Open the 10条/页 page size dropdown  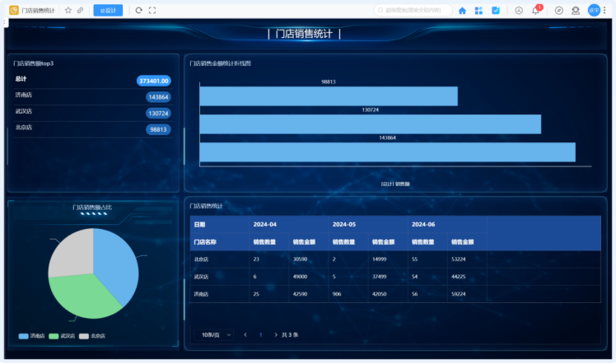pyautogui.click(x=216, y=334)
